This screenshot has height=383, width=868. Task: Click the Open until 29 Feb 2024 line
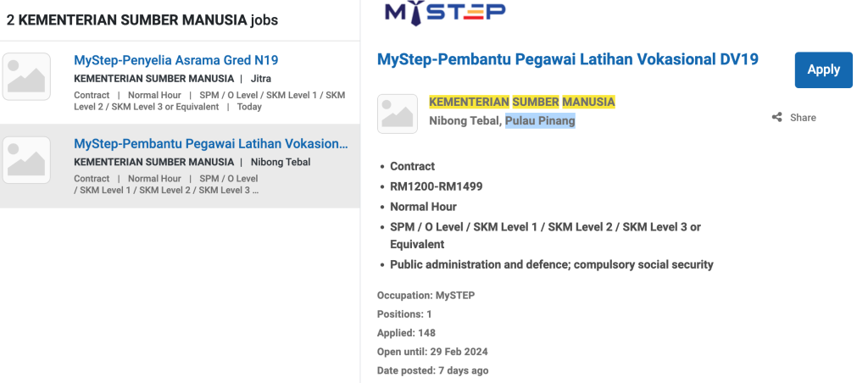pos(432,352)
